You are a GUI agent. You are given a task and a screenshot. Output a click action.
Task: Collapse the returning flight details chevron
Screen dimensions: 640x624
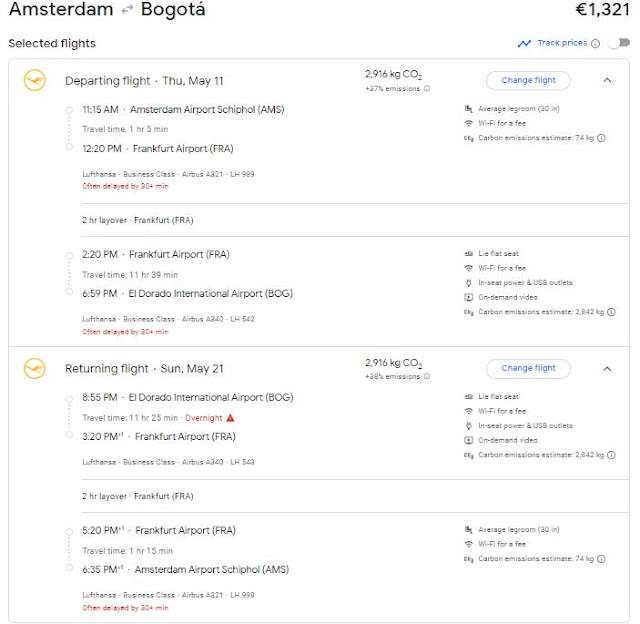[x=606, y=368]
